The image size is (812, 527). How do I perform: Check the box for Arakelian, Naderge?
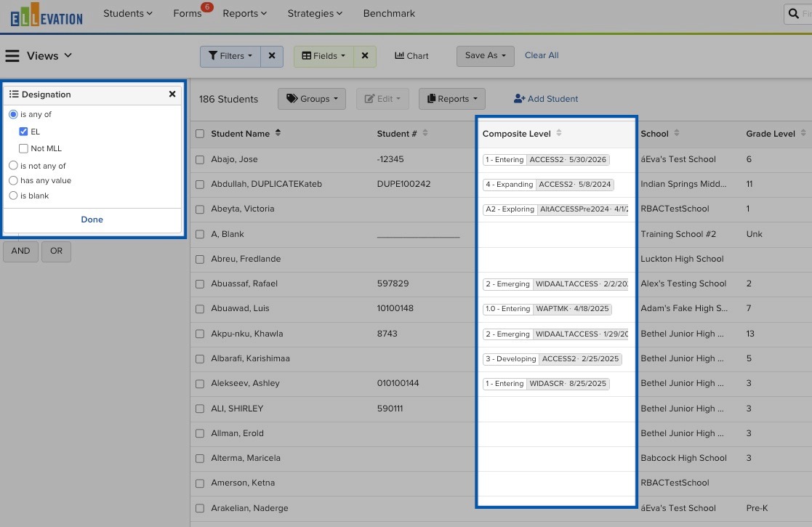(x=200, y=509)
